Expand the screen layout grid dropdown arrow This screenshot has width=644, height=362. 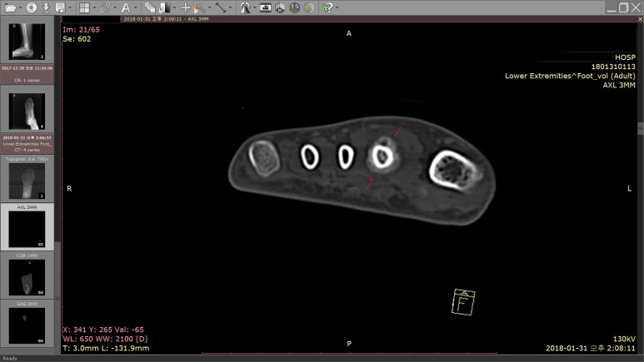coord(94,7)
